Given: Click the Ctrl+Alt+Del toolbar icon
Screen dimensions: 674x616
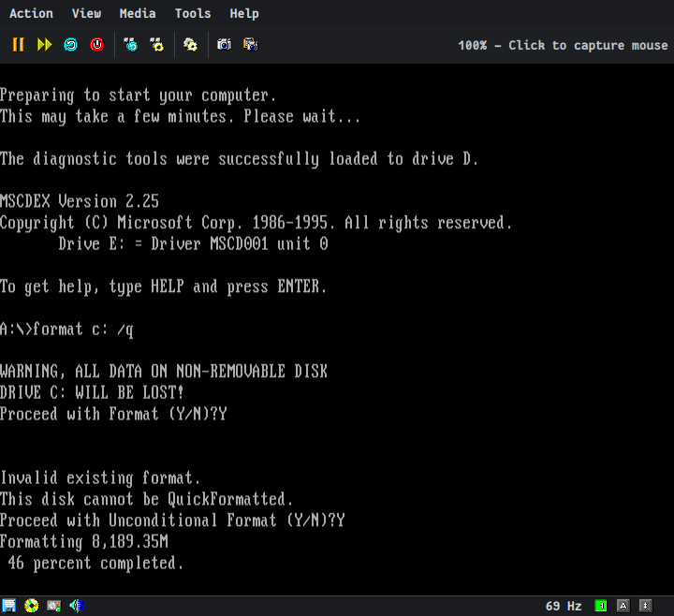Looking at the screenshot, I should (x=131, y=45).
